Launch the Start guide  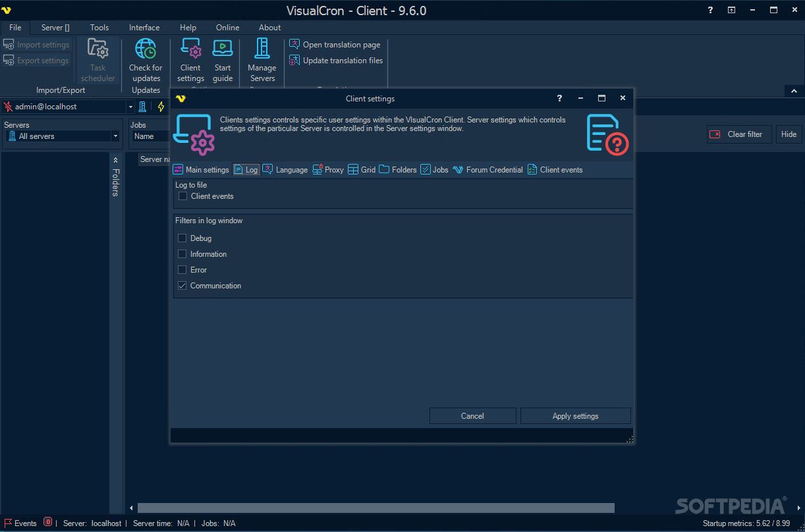pyautogui.click(x=223, y=60)
